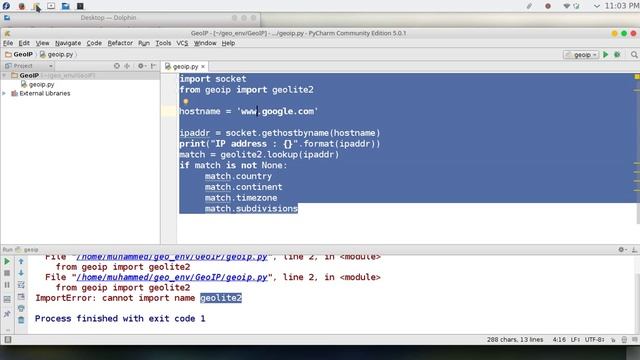Screen dimensions: 640x360
Task: Open Project panel settings gear
Action: [141, 66]
